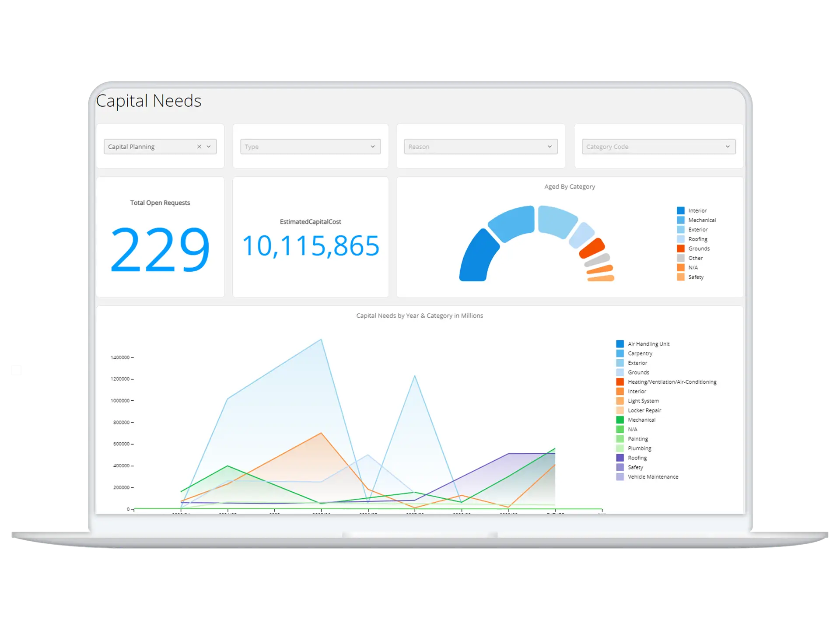840x630 pixels.
Task: Toggle Interior legend in Aged By Category
Action: click(x=697, y=210)
